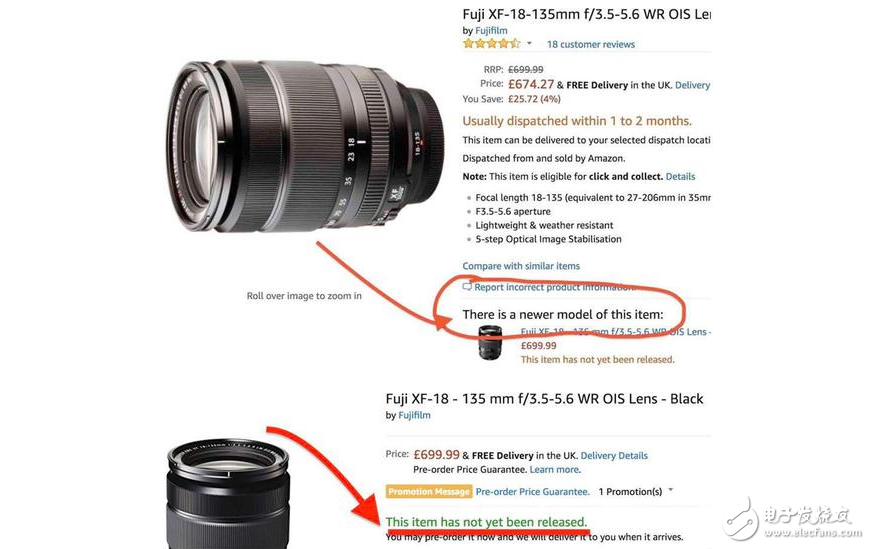Click the report incorrect product information icon
Image resolution: width=870 pixels, height=549 pixels.
[467, 286]
